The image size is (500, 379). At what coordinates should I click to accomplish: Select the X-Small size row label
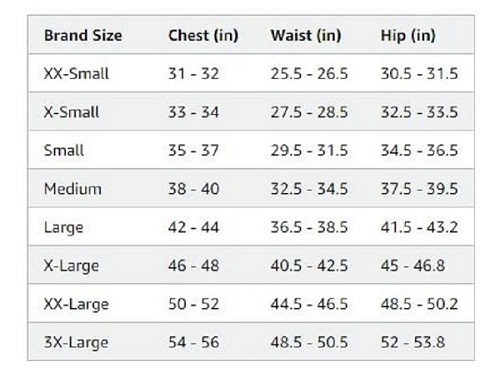click(x=71, y=112)
